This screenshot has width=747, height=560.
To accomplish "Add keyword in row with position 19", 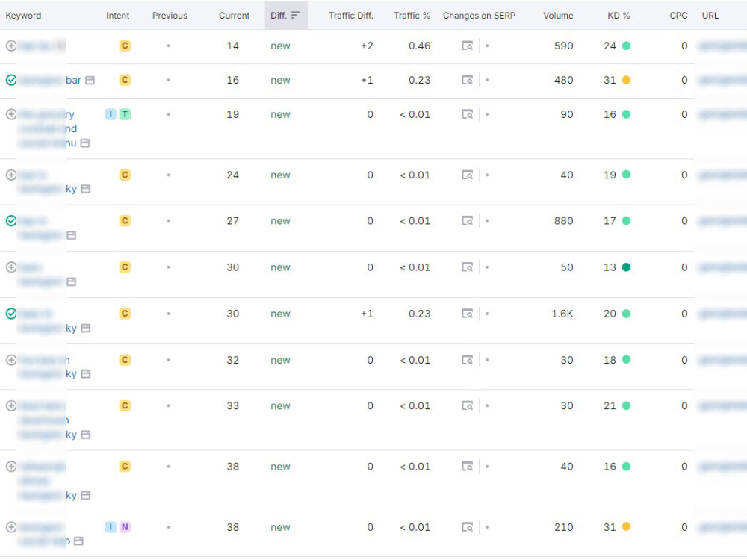I will 11,114.
